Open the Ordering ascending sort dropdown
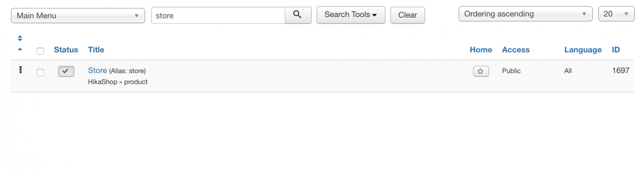 tap(525, 14)
